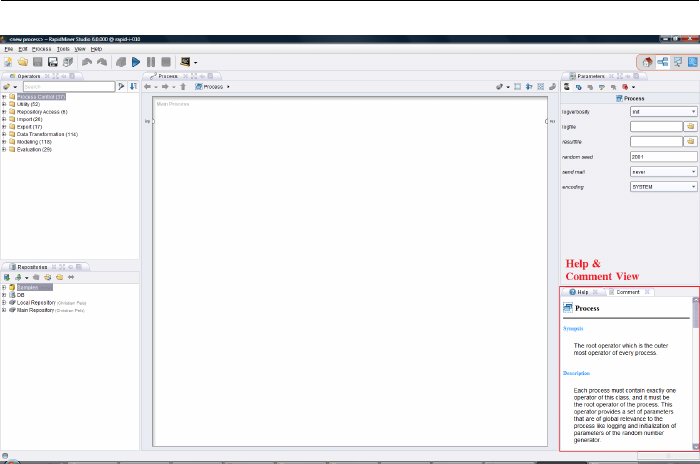Switch to the Comment tab

point(628,292)
